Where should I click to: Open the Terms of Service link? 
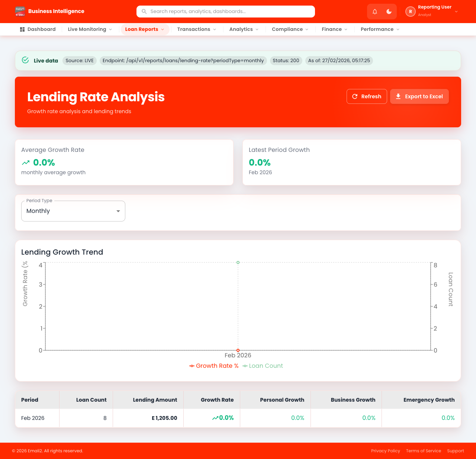(424, 451)
